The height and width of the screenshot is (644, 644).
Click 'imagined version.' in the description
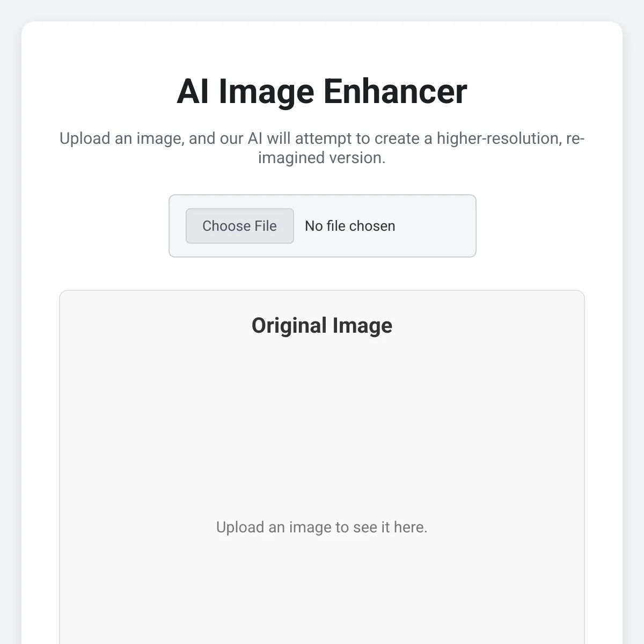point(322,158)
